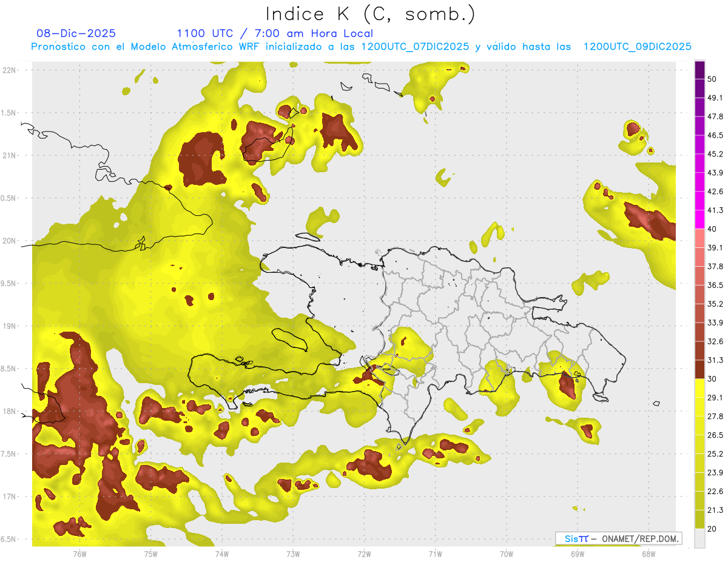Click the "20N" latitude label
Image resolution: width=728 pixels, height=562 pixels.
pos(9,241)
